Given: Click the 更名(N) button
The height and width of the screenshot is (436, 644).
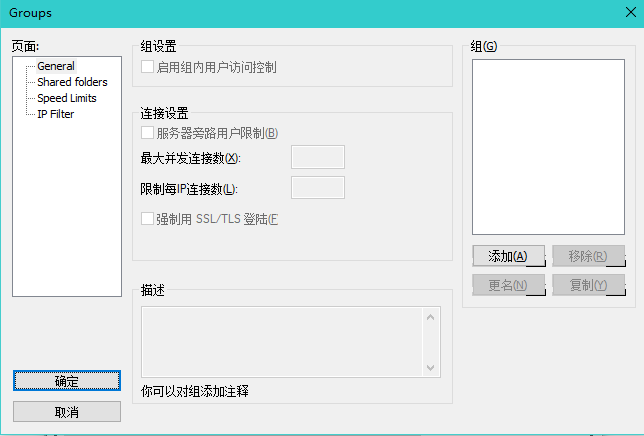Looking at the screenshot, I should (x=508, y=285).
